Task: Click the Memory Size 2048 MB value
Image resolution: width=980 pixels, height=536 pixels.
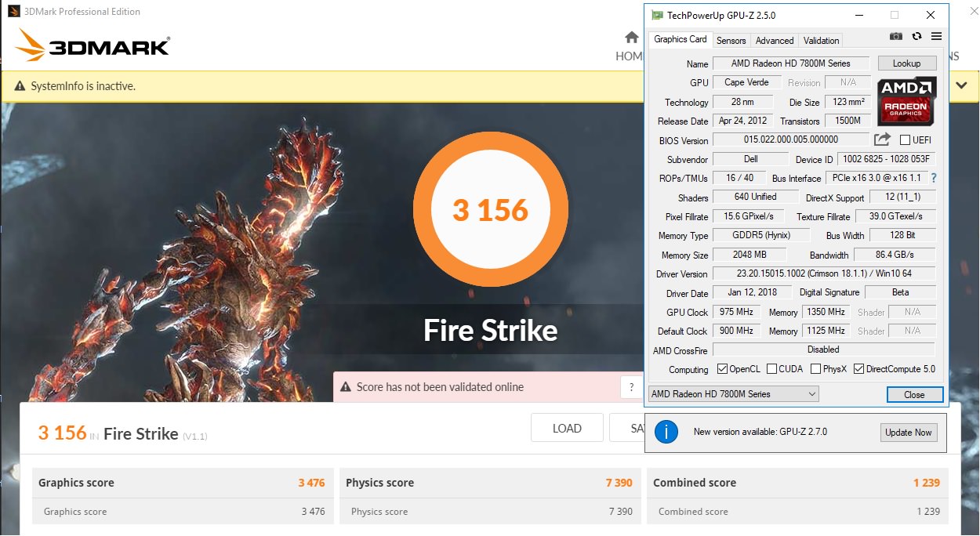Action: click(x=750, y=255)
